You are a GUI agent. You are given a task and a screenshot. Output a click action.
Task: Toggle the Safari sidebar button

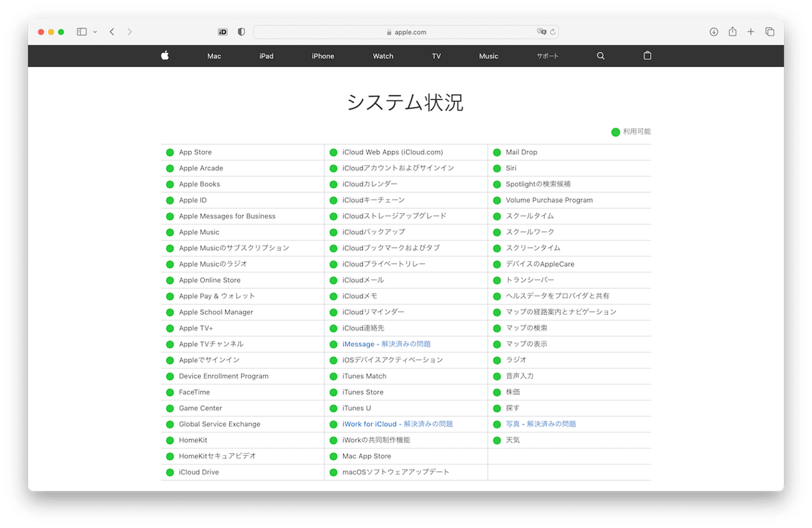pos(81,31)
